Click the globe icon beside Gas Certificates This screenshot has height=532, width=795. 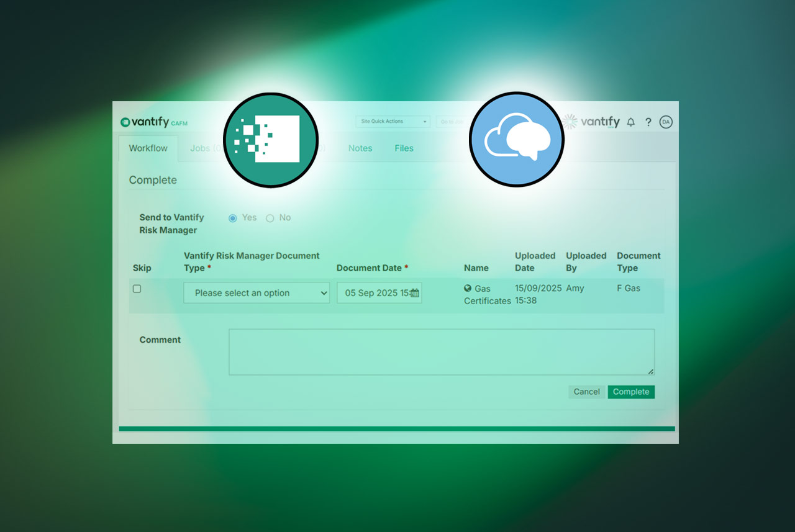pyautogui.click(x=468, y=289)
